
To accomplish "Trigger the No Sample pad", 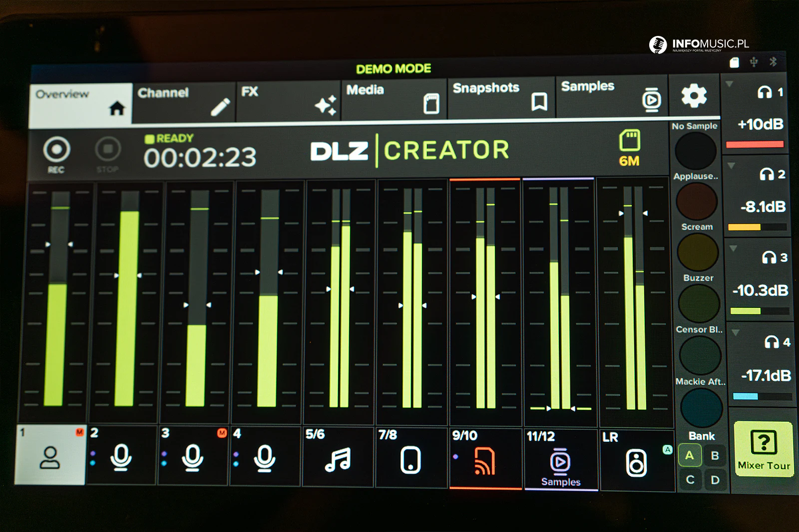I will [x=695, y=151].
